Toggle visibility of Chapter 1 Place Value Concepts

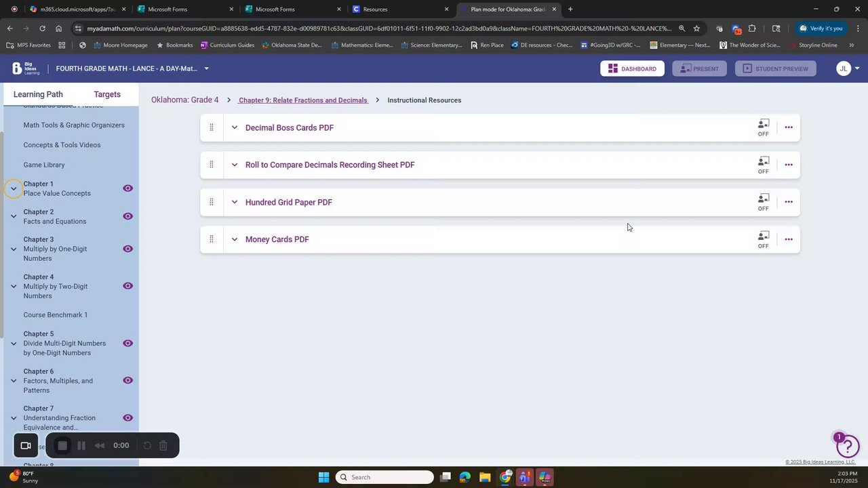[x=127, y=188]
